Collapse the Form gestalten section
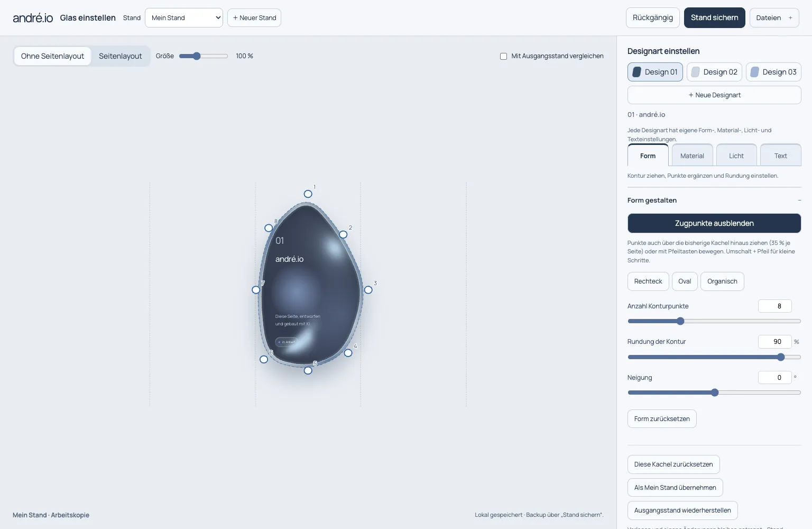The height and width of the screenshot is (529, 812). (799, 200)
